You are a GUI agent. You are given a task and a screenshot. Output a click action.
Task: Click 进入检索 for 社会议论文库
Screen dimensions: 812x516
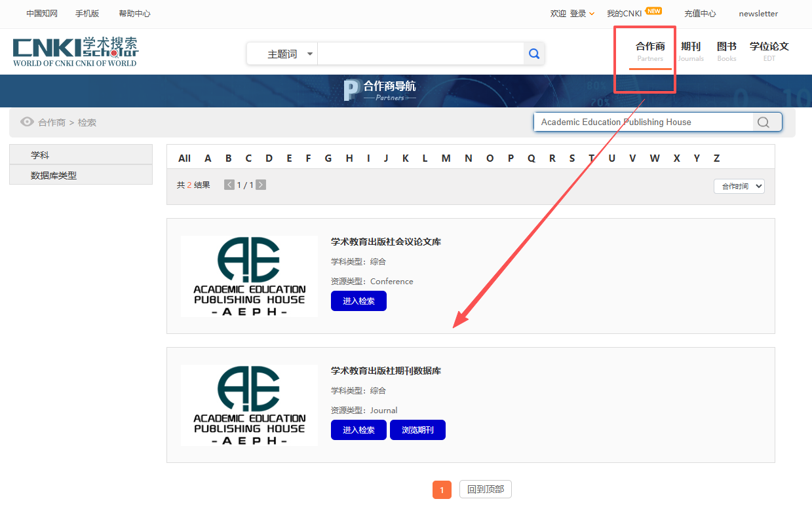358,301
